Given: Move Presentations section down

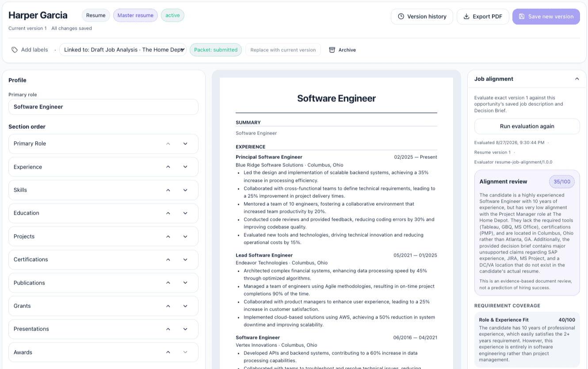Looking at the screenshot, I should tap(185, 329).
